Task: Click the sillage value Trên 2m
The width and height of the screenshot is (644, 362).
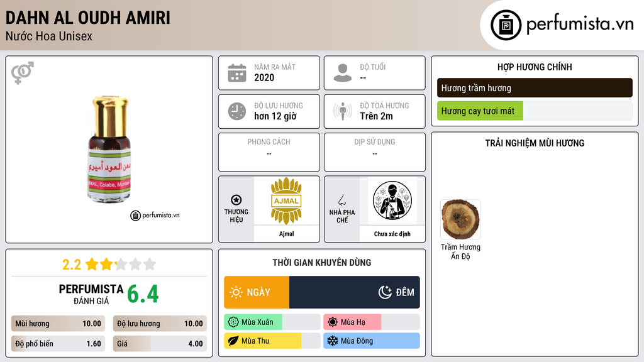Action: coord(376,116)
